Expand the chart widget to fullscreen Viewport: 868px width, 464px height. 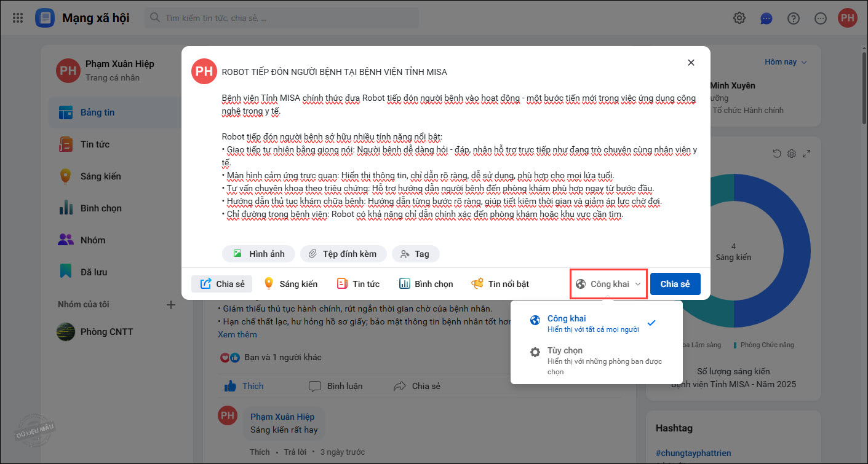pyautogui.click(x=807, y=154)
